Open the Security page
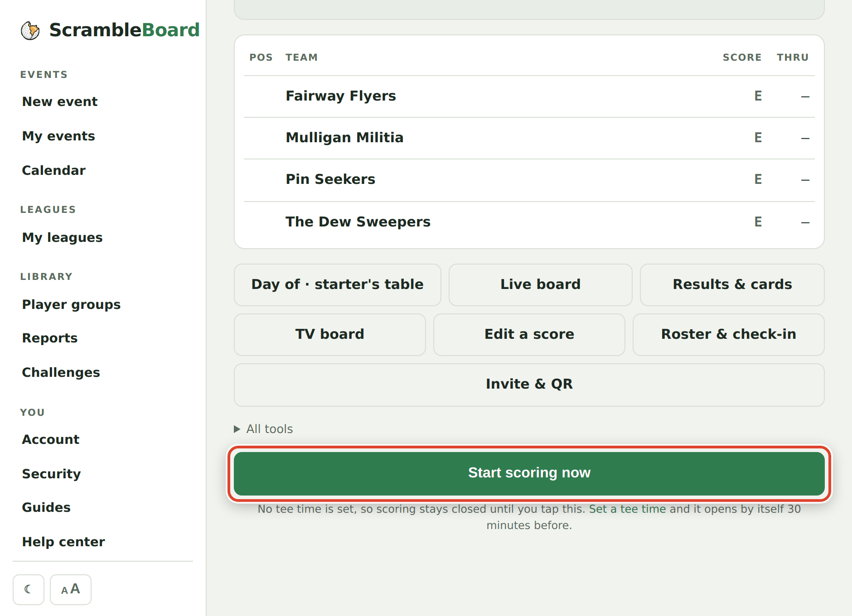 click(x=52, y=474)
